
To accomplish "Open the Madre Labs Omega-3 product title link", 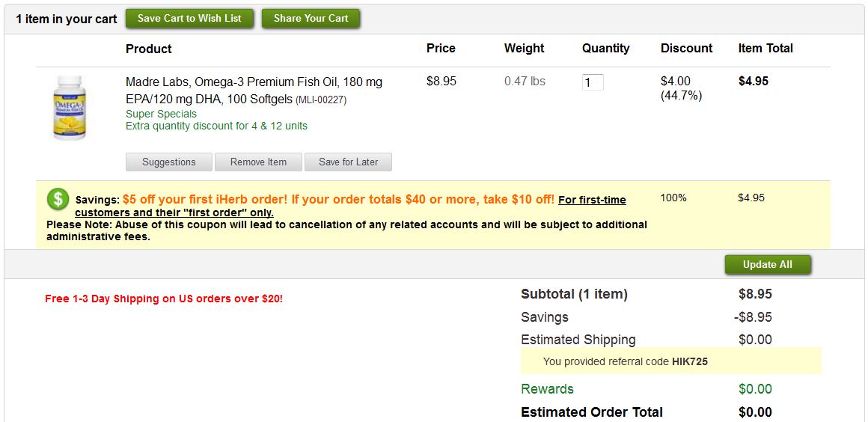I will 254,91.
